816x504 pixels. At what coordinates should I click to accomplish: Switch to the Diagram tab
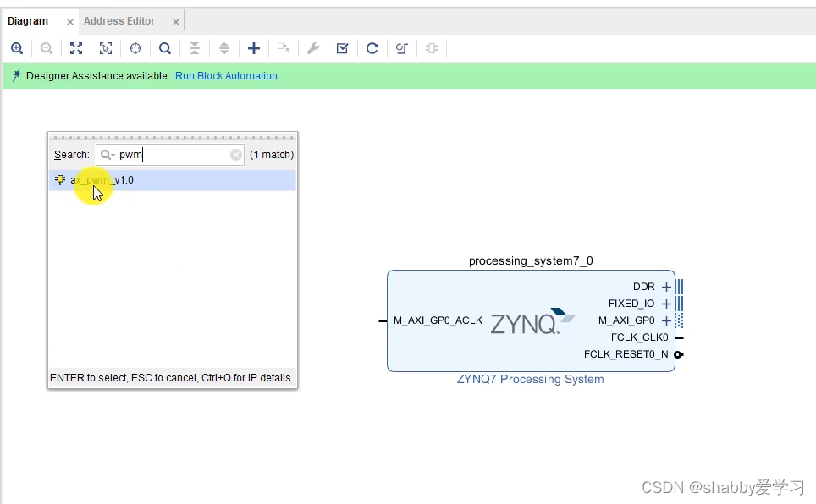pos(28,21)
